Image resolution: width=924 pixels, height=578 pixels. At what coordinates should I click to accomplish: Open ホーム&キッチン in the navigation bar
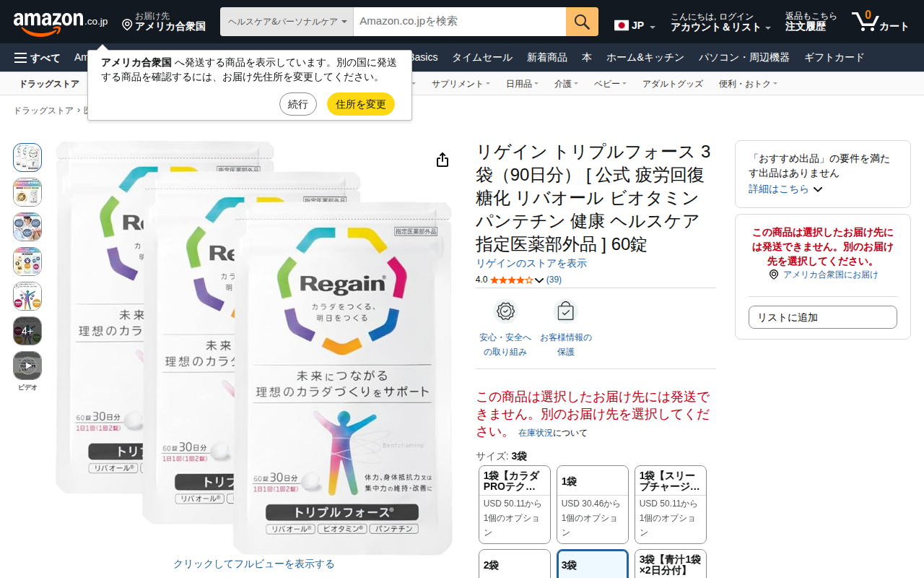point(645,58)
